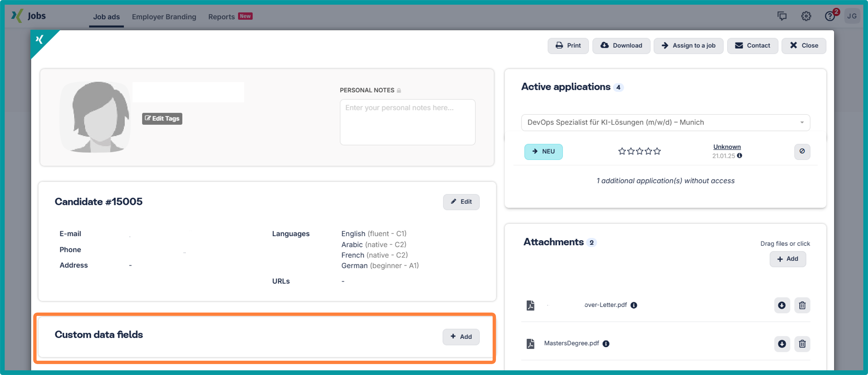Viewport: 868px width, 375px height.
Task: Open the messages chat bubble in the header
Action: click(x=782, y=16)
